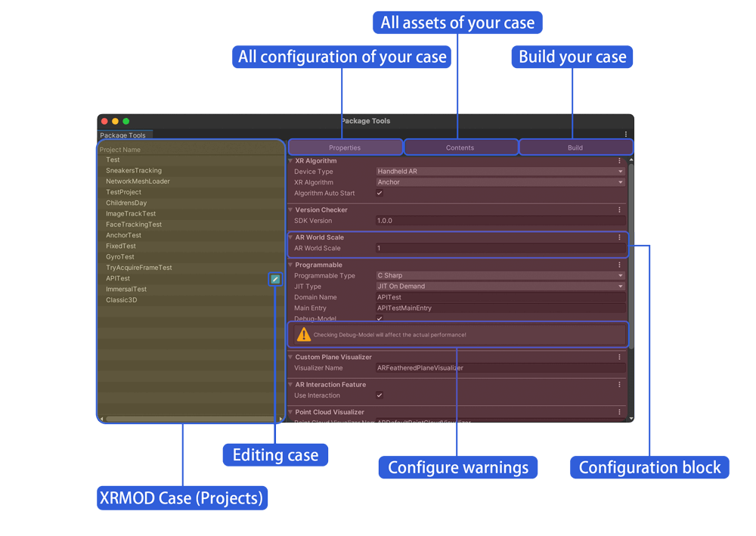The width and height of the screenshot is (756, 536).
Task: Click the yellow minimize window button
Action: click(x=115, y=122)
